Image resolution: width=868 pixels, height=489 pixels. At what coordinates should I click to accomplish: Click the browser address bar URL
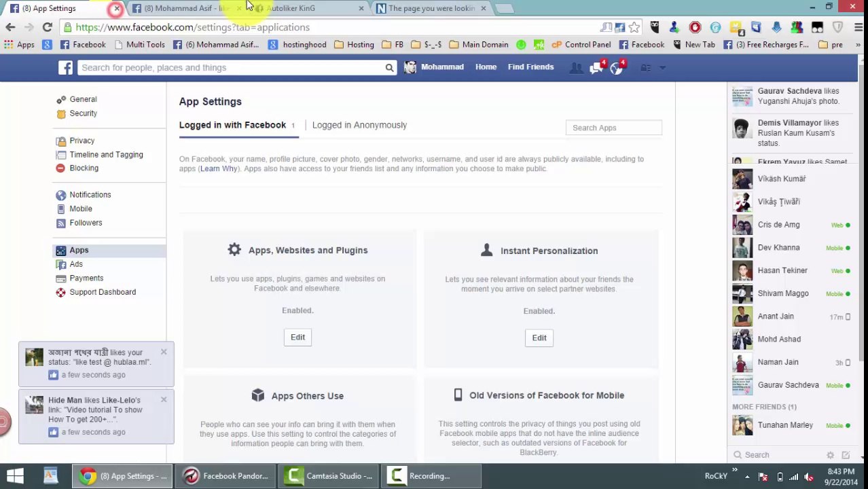click(x=193, y=27)
